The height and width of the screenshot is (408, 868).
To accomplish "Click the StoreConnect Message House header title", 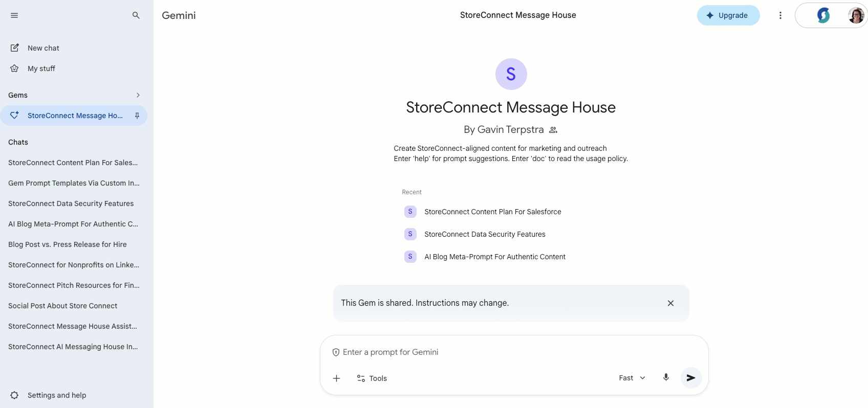I will 518,15.
